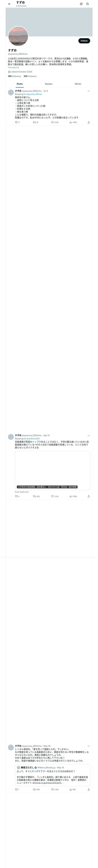The height and width of the screenshot is (868, 98).
Task: Open more options on May 16 post
Action: tap(89, 746)
